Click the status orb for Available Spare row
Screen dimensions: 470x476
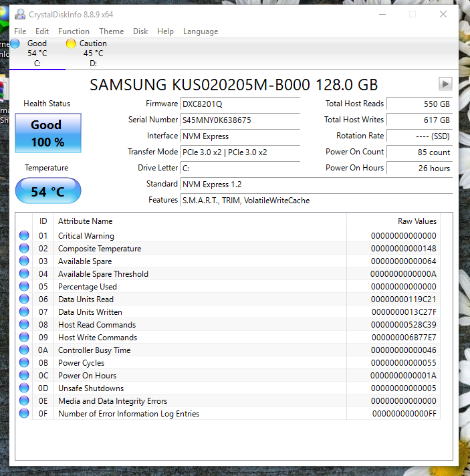pyautogui.click(x=24, y=261)
